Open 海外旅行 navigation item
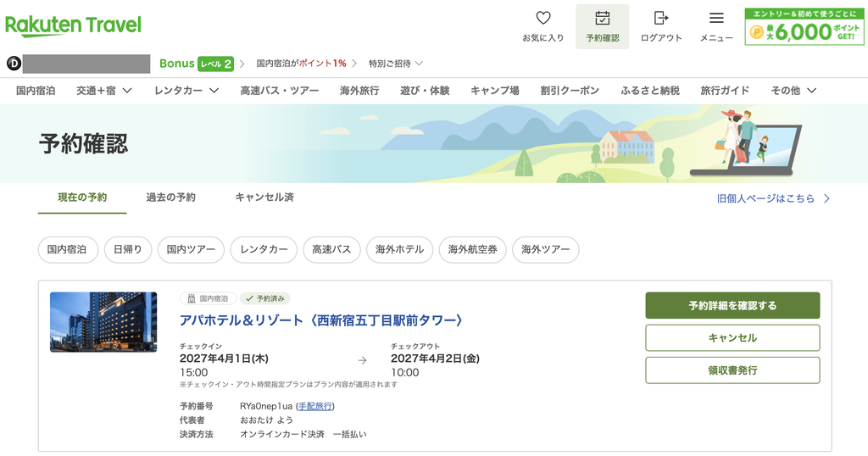 [359, 90]
